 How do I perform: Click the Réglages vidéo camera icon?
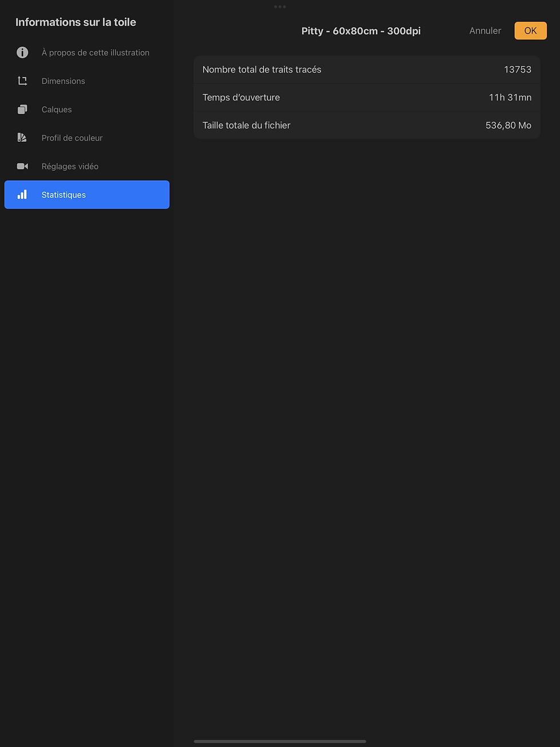[x=22, y=166]
